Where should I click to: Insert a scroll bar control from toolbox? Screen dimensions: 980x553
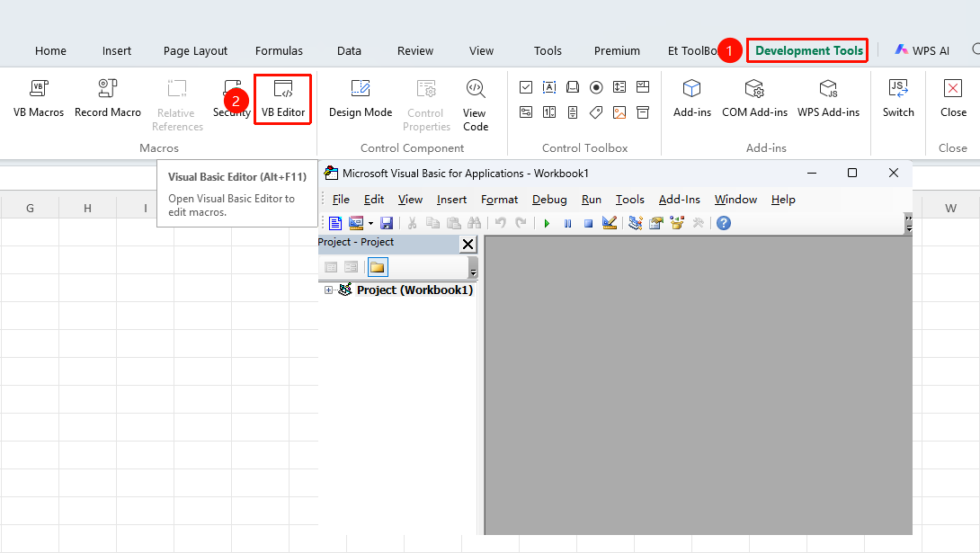point(573,112)
